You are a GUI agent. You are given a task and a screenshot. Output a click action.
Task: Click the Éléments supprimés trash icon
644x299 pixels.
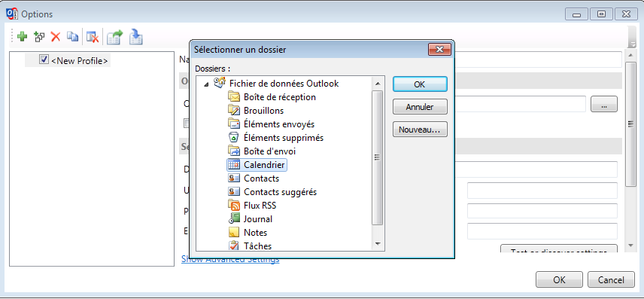(x=233, y=138)
